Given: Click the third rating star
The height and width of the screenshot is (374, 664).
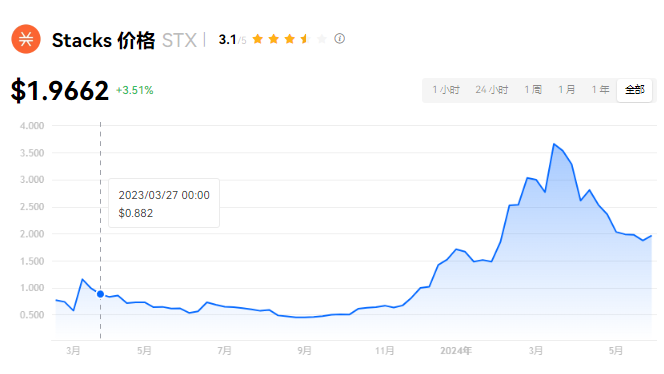Looking at the screenshot, I should click(290, 39).
